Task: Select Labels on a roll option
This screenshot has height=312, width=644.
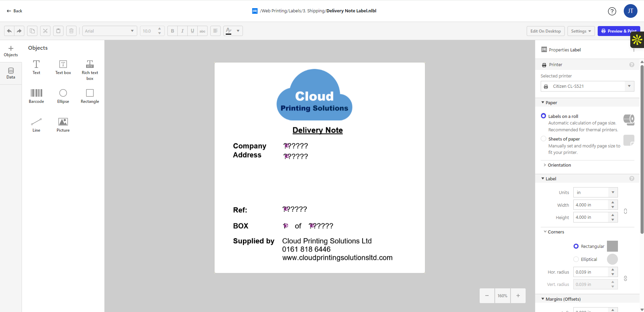Action: [543, 116]
